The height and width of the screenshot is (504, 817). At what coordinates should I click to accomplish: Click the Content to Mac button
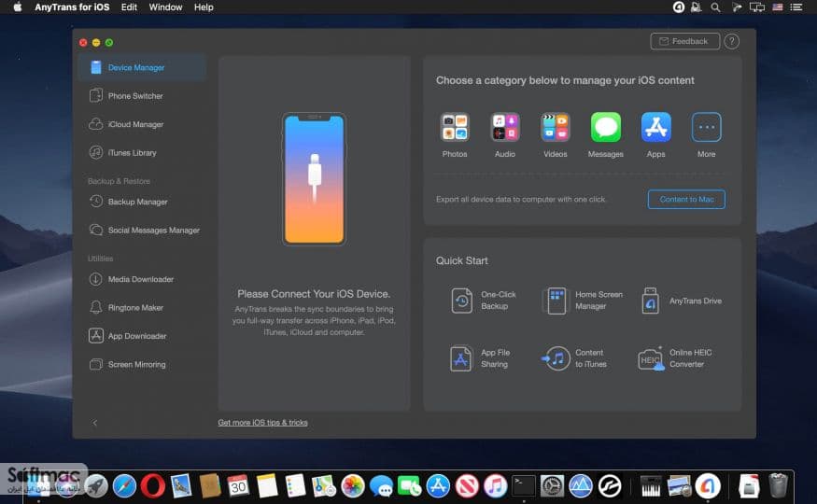click(x=686, y=200)
